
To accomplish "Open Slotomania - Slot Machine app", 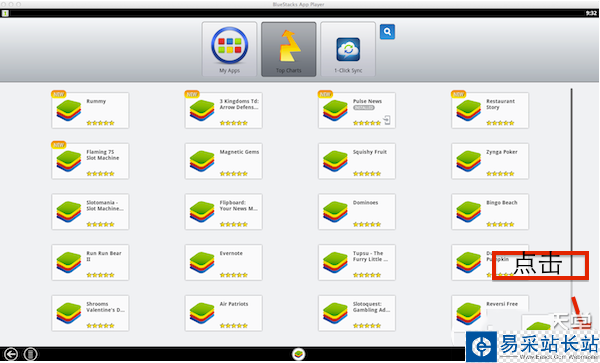I will click(90, 212).
